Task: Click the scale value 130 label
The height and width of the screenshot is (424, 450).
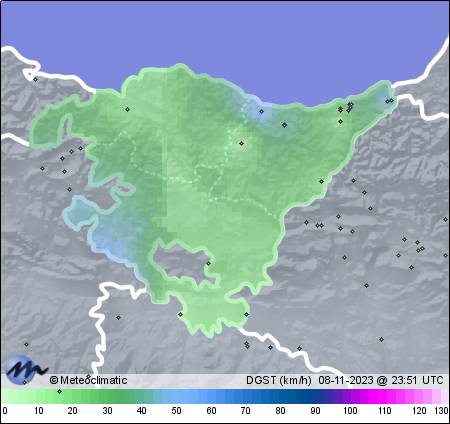Action: click(x=441, y=411)
